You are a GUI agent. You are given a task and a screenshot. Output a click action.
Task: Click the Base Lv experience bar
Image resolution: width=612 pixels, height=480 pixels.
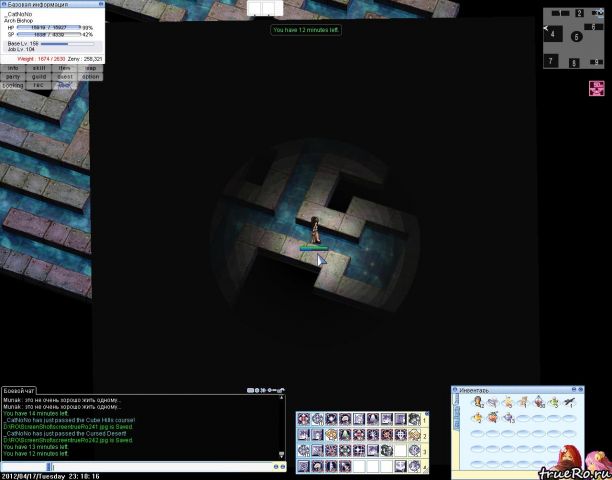point(68,44)
